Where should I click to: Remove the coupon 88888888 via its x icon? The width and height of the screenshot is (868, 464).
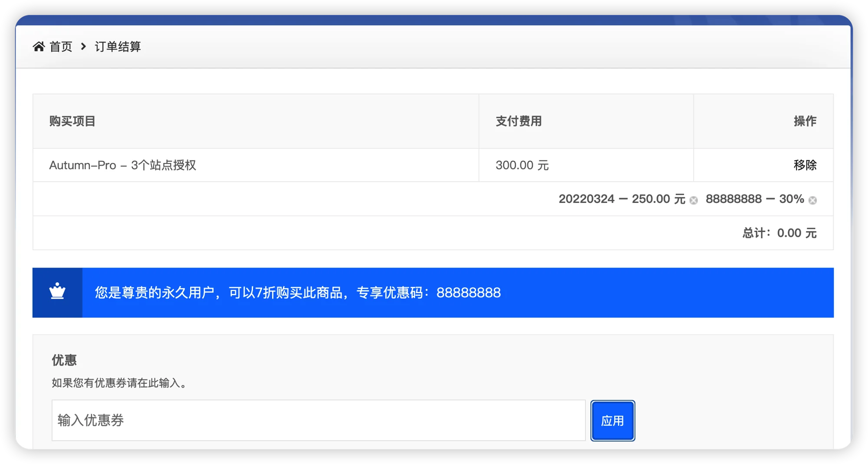[812, 200]
